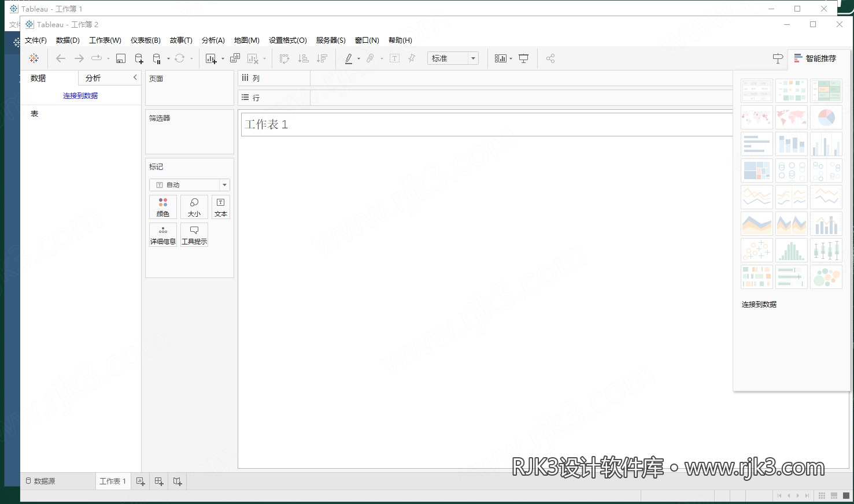Click the new worksheet toolbar icon
The height and width of the screenshot is (504, 854).
point(211,58)
